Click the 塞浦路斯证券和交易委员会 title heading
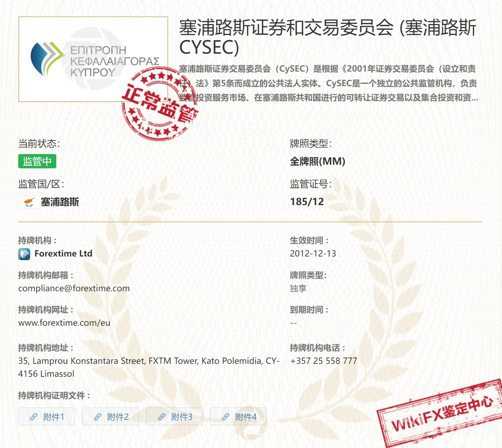Image resolution: width=502 pixels, height=448 pixels. tap(328, 37)
